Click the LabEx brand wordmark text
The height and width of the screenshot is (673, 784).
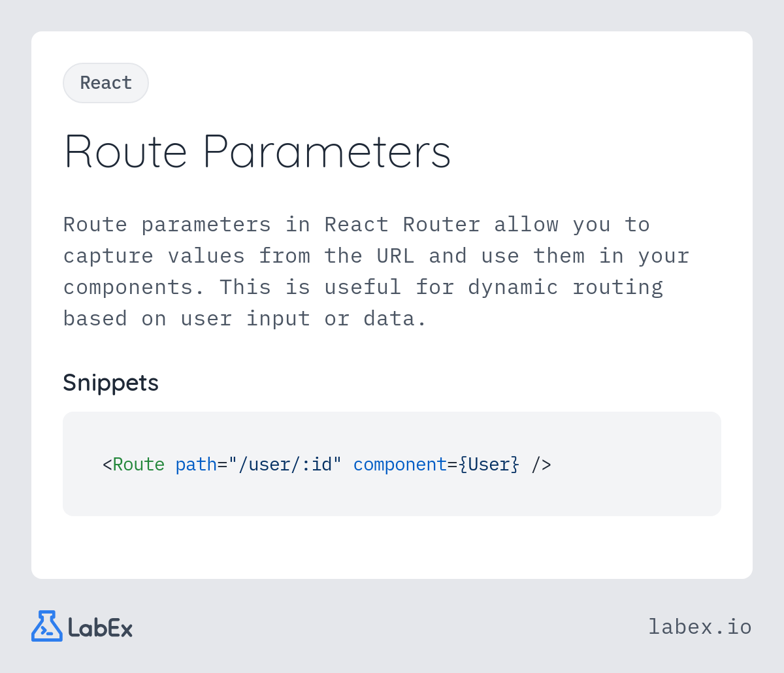click(100, 628)
